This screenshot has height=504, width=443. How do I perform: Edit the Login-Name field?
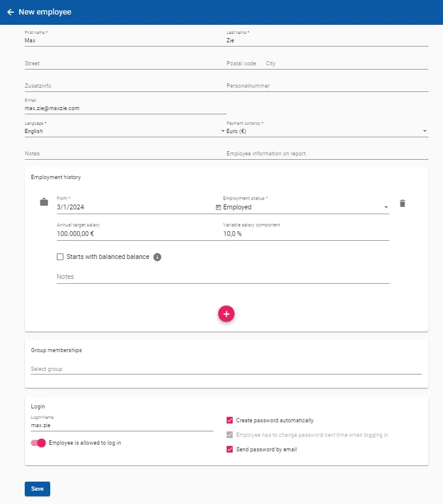(x=91, y=425)
